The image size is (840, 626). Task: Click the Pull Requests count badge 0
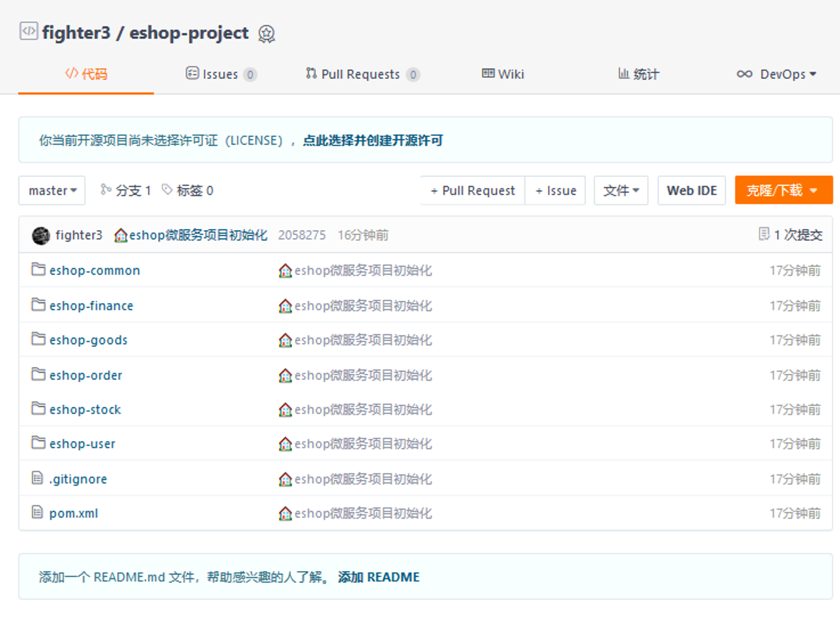(413, 75)
